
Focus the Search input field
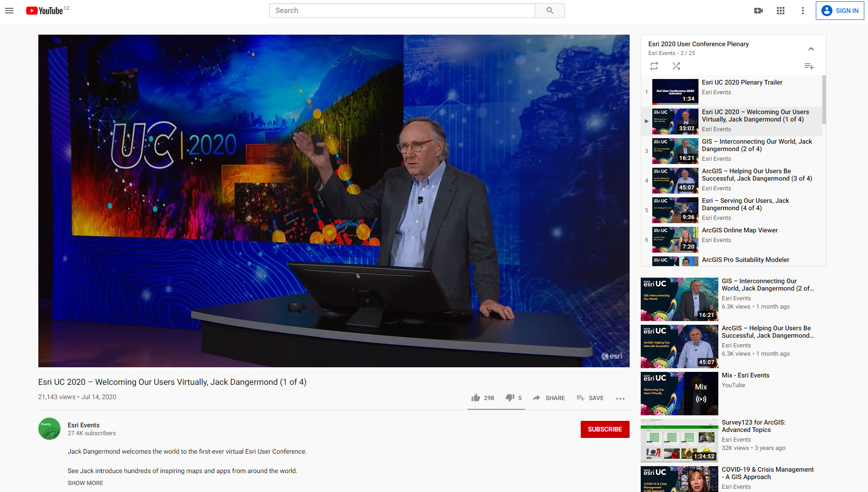[402, 11]
